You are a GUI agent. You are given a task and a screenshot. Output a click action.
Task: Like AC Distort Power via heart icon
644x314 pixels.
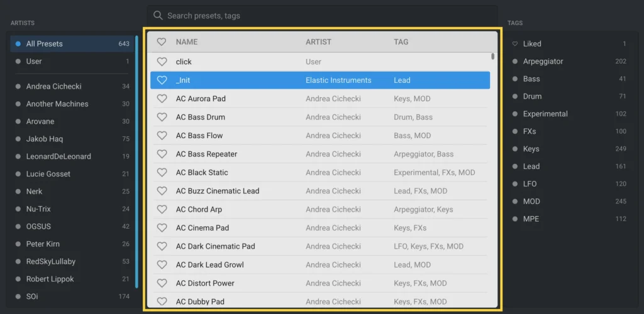162,283
